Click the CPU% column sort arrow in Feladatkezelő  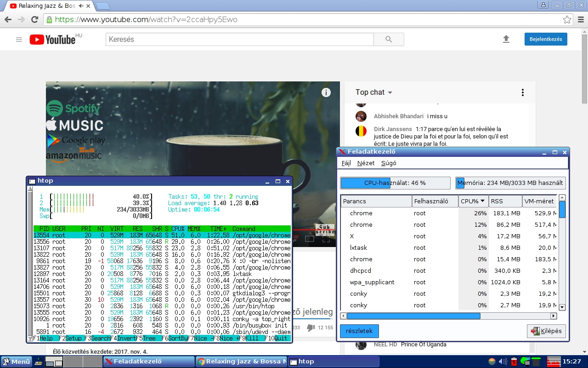(x=482, y=201)
